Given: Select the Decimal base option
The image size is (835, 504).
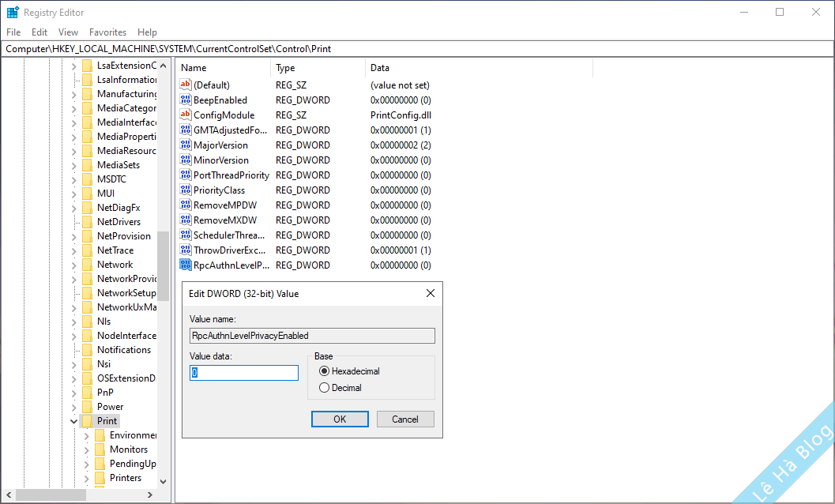Looking at the screenshot, I should point(324,388).
